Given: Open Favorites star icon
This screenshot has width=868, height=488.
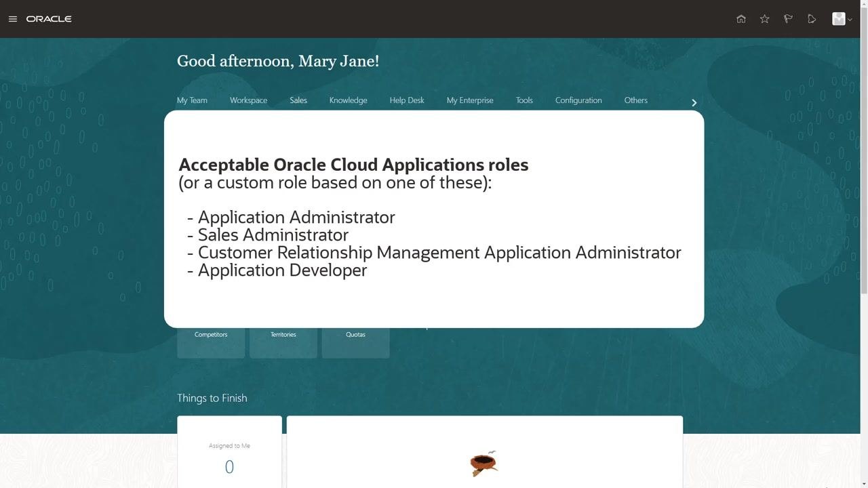Looking at the screenshot, I should coord(765,19).
